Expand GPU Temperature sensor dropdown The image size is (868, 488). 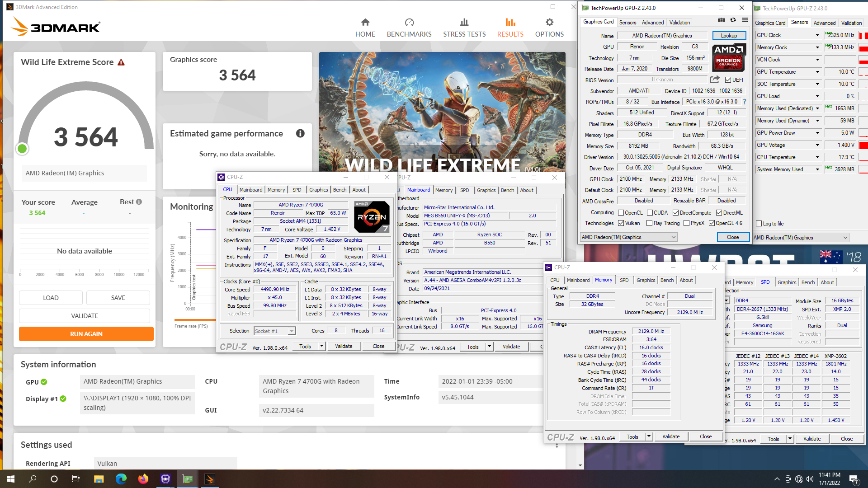pos(817,72)
